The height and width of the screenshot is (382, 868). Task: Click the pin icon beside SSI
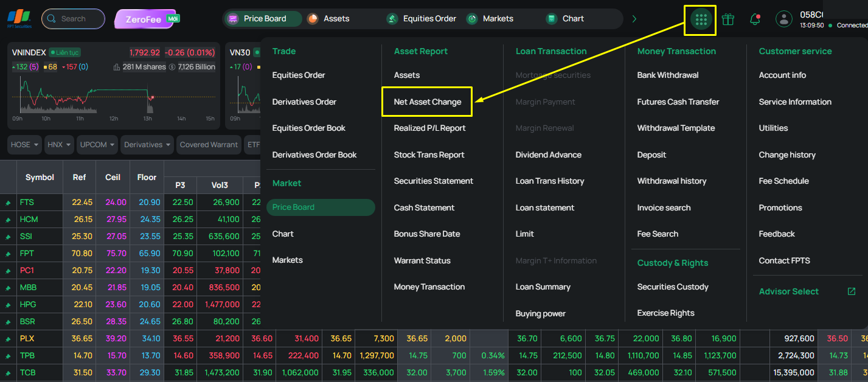tap(9, 237)
